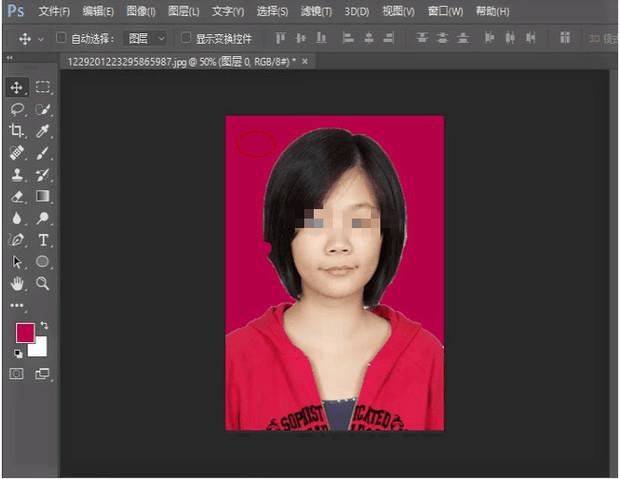Viewport: 620px width, 479px height.
Task: Expand the collapsed toolbar double-arrow
Action: [9, 59]
